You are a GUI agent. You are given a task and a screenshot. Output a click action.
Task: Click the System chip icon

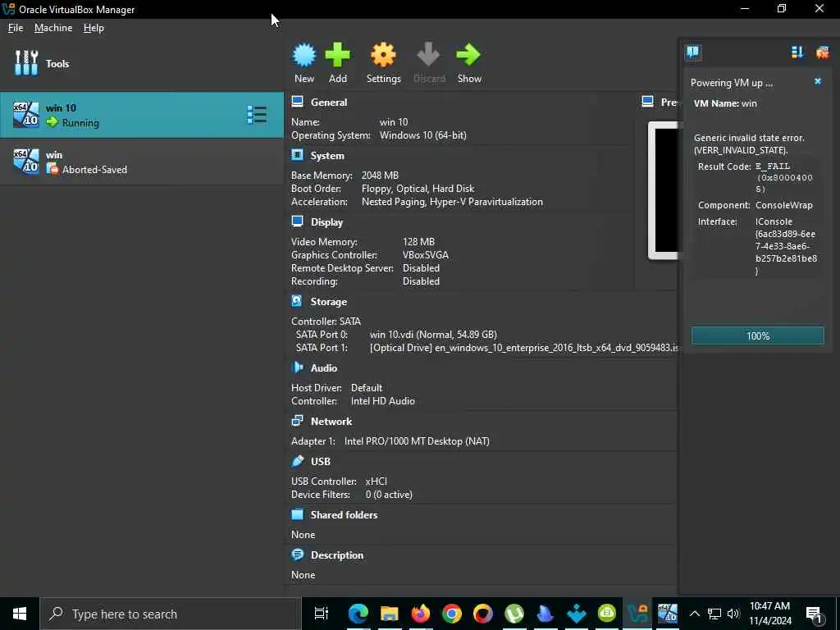point(297,155)
